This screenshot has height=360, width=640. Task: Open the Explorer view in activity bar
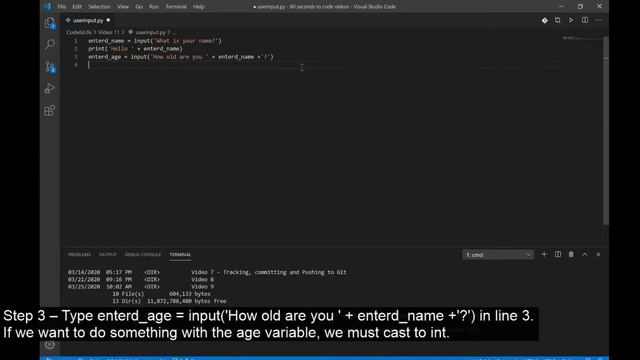[50, 23]
